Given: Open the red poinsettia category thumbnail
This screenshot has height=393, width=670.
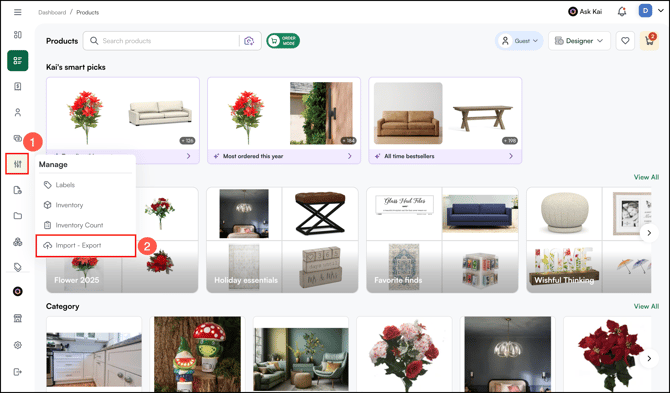Looking at the screenshot, I should [607, 354].
